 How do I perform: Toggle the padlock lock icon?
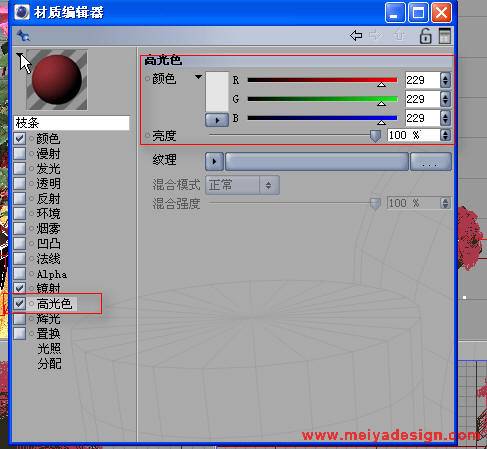click(x=425, y=36)
